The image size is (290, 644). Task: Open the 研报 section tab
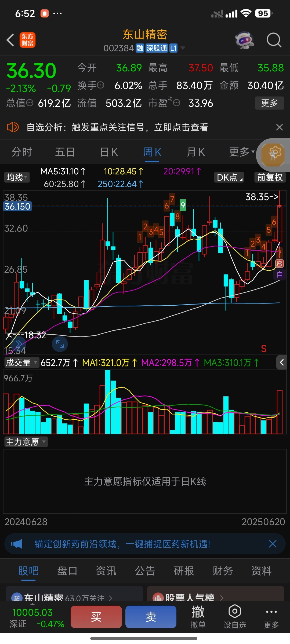click(184, 571)
